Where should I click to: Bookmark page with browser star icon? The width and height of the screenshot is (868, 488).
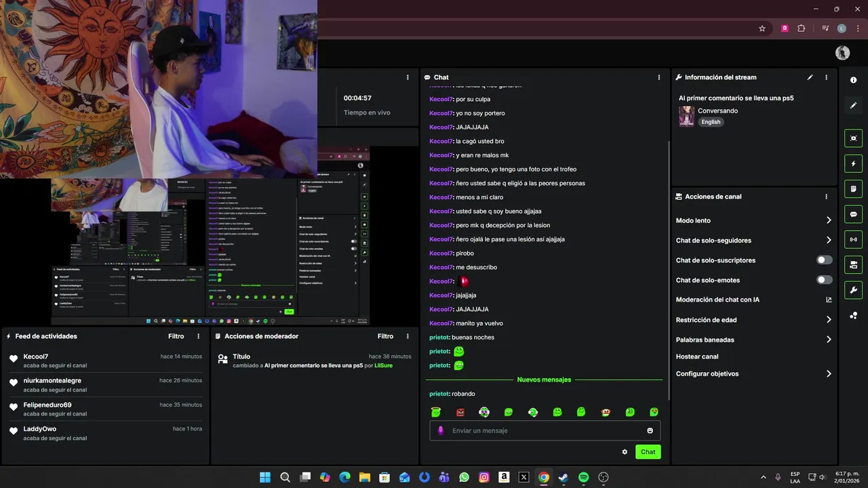pos(762,28)
